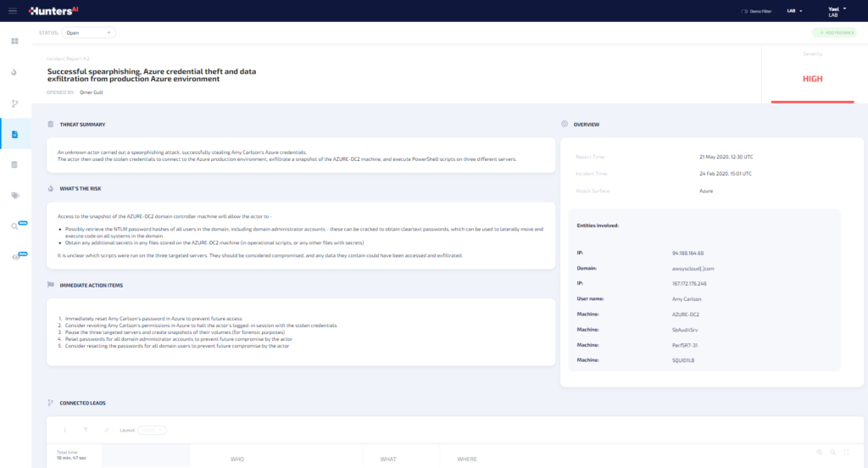The height and width of the screenshot is (468, 868).
Task: Open the Layout dropdown in Connected Leads
Action: pyautogui.click(x=152, y=430)
